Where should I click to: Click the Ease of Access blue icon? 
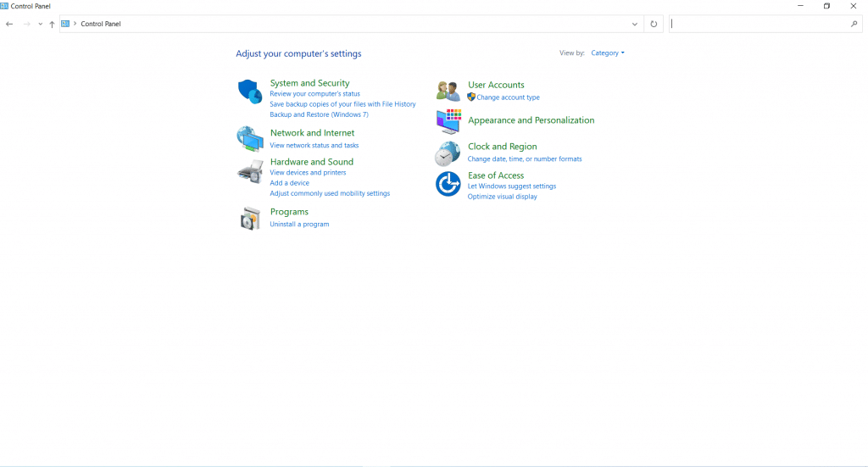(x=448, y=184)
